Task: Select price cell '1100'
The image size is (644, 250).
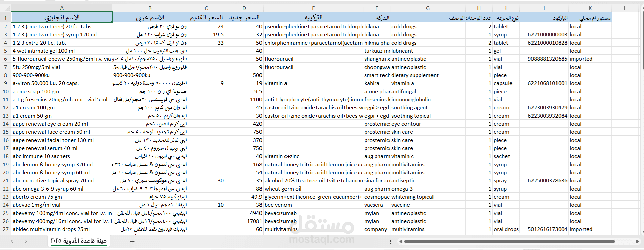Action: pyautogui.click(x=244, y=99)
